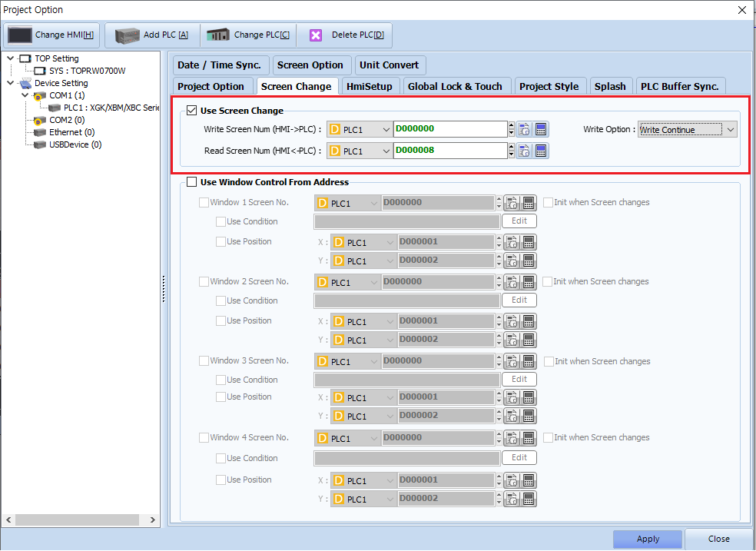Click the Write Screen Num address field D000000
Viewport: 756px width, 551px height.
point(450,129)
